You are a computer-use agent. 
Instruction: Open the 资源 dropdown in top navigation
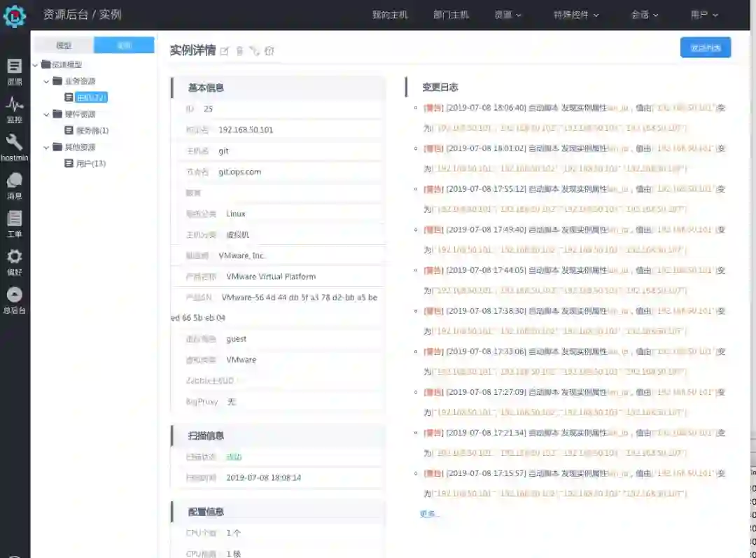pos(507,15)
